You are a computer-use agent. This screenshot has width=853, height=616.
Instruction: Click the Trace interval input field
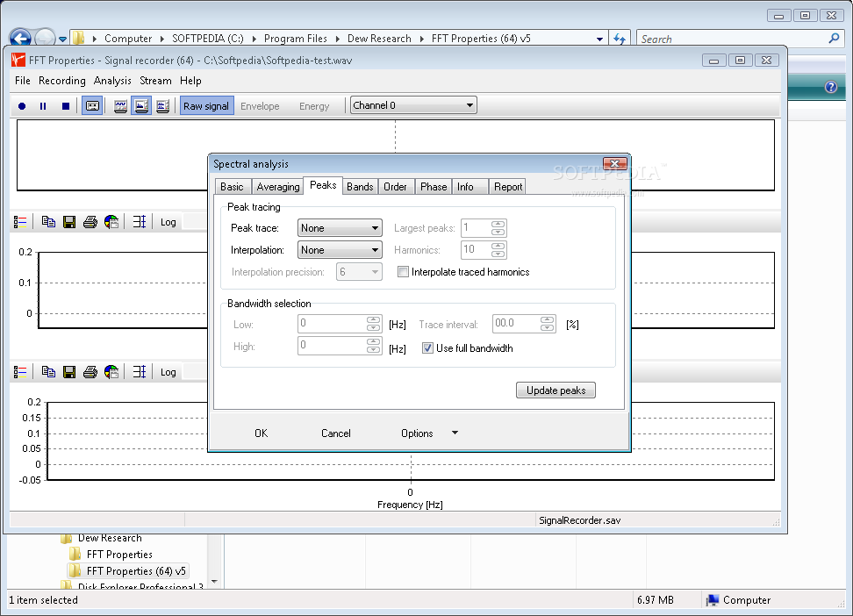(x=516, y=324)
